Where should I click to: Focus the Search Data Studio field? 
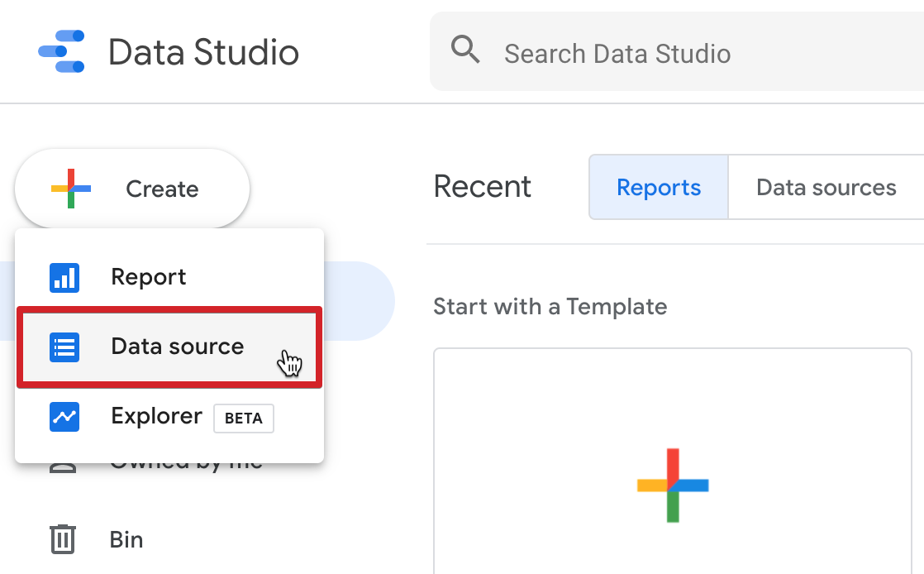click(x=677, y=52)
